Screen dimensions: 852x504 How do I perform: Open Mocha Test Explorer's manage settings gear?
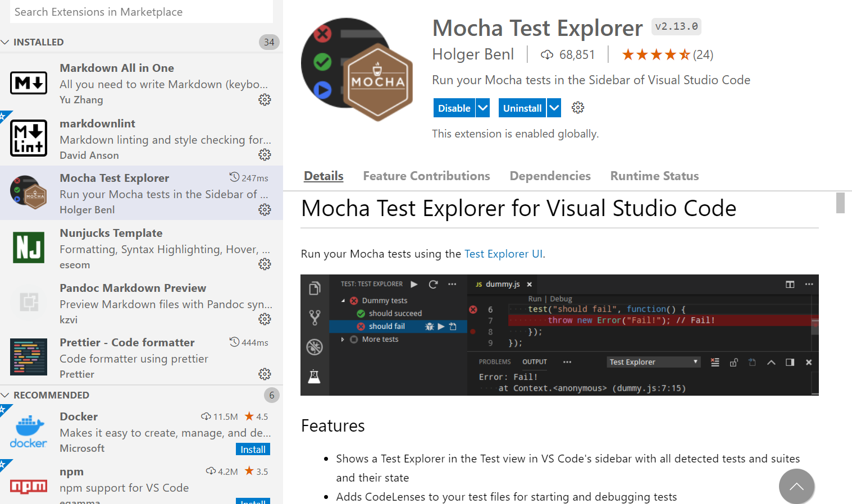click(x=265, y=210)
